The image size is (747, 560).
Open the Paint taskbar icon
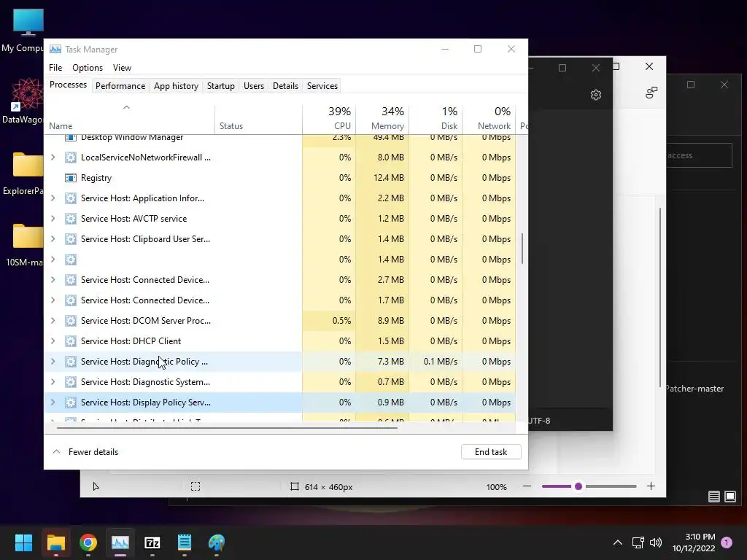[216, 542]
